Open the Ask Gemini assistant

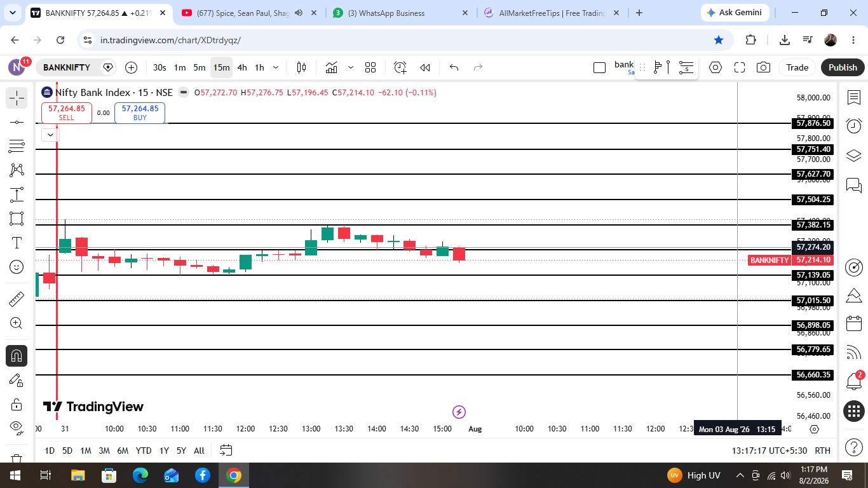pyautogui.click(x=736, y=13)
